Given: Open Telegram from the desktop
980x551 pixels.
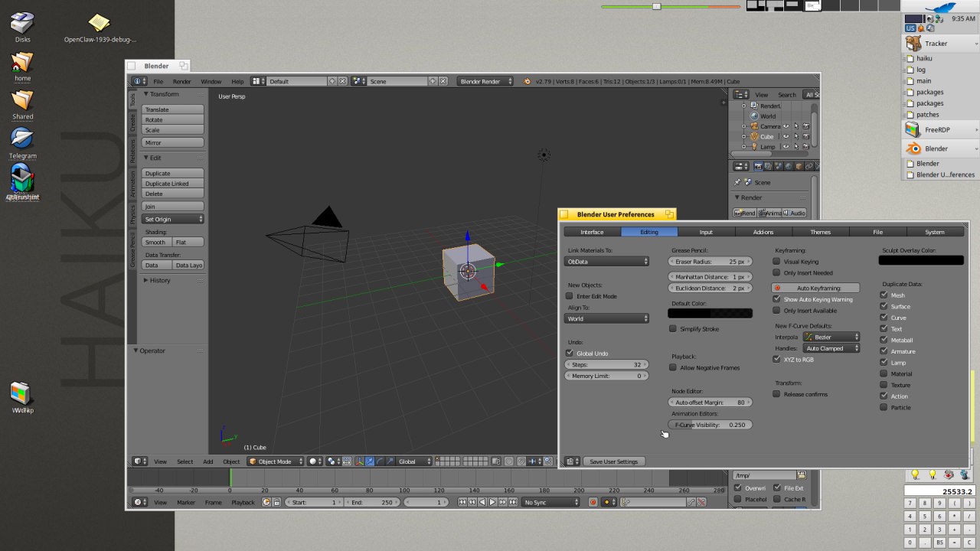Looking at the screenshot, I should [x=22, y=142].
